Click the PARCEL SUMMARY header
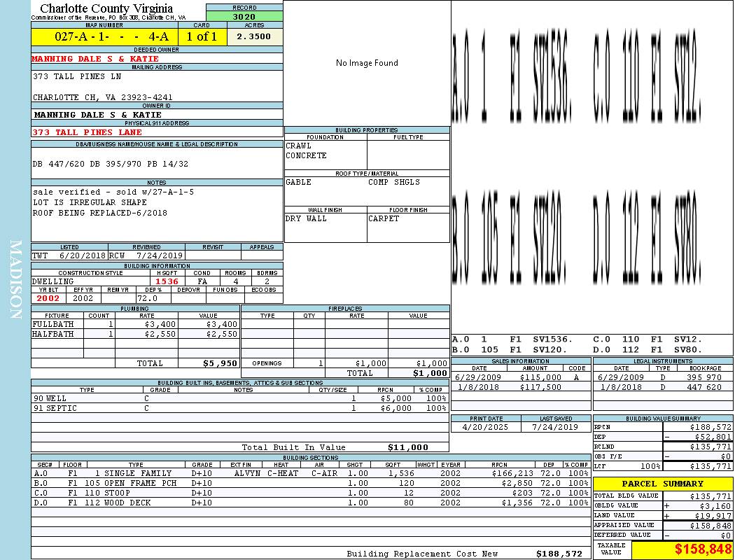This screenshot has height=560, width=735. (x=663, y=484)
